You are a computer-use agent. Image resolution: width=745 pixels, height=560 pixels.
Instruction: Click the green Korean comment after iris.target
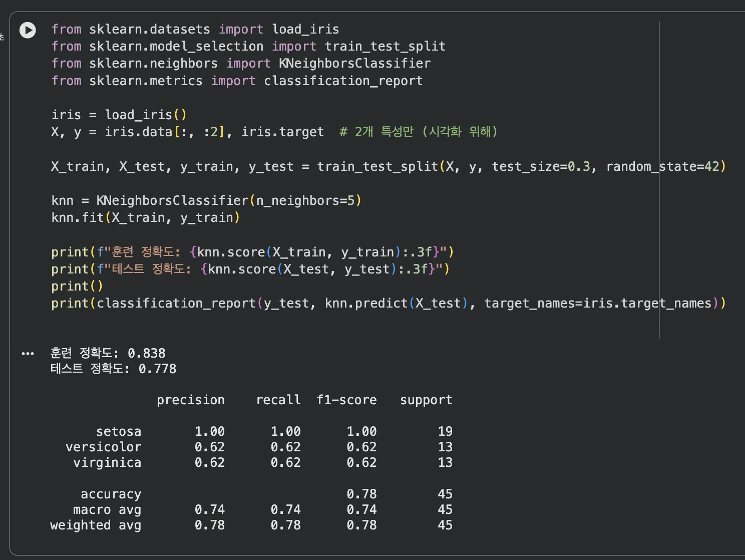click(418, 132)
